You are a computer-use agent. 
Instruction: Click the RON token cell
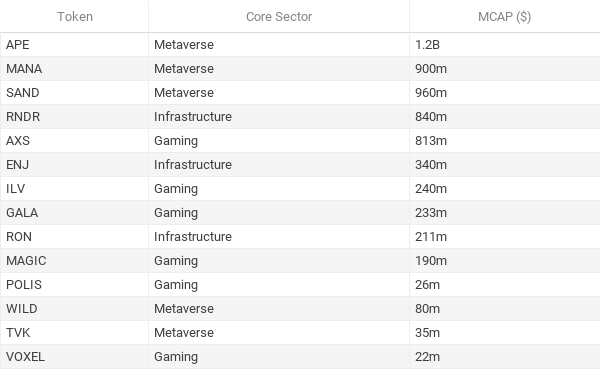click(75, 237)
